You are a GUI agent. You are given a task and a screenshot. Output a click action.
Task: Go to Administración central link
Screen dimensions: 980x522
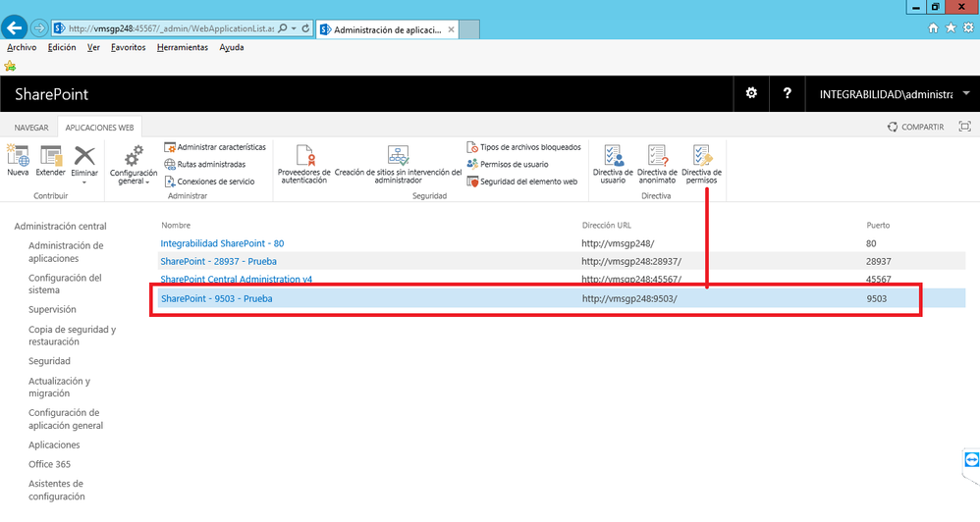click(x=60, y=226)
